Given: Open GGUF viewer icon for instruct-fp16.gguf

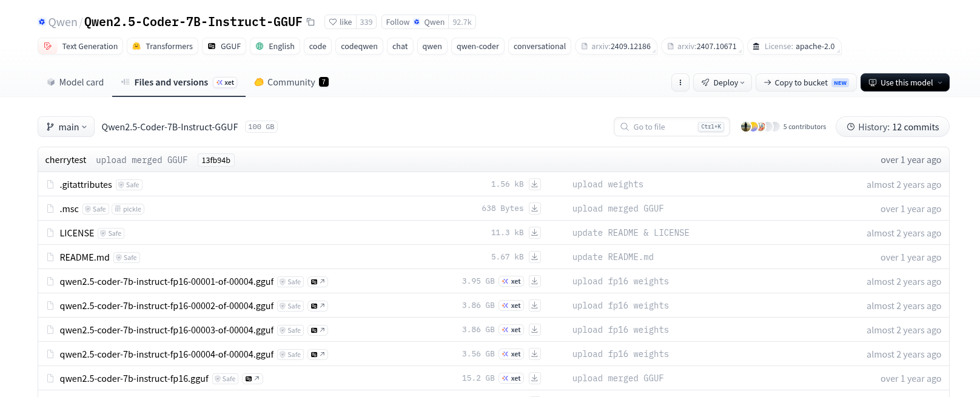Looking at the screenshot, I should click(252, 379).
